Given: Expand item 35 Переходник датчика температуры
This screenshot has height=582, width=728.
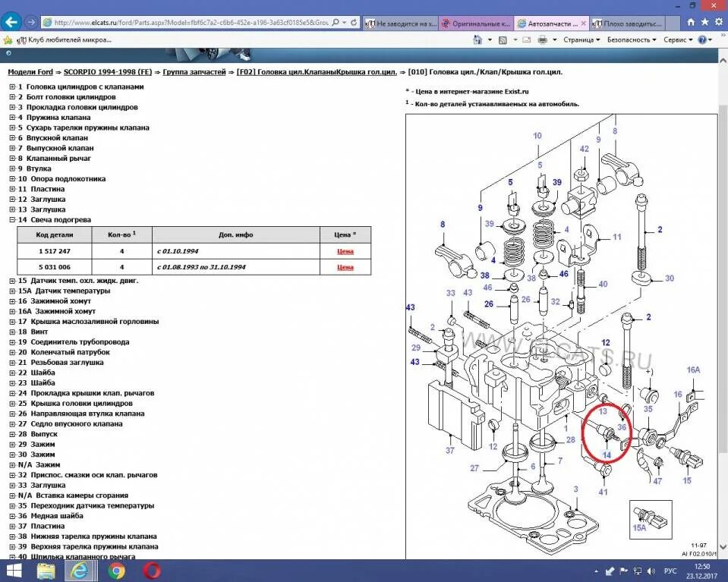Looking at the screenshot, I should pyautogui.click(x=13, y=505).
